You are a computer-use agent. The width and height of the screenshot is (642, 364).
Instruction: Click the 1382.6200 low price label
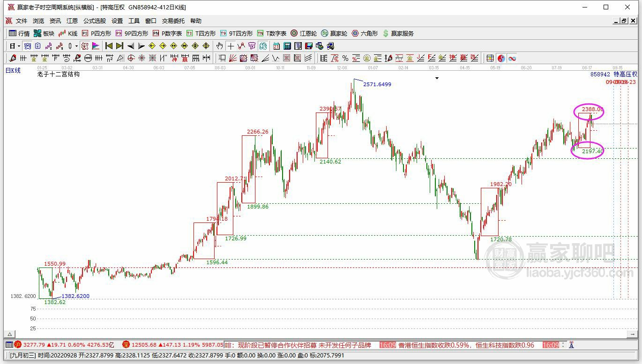tap(75, 296)
